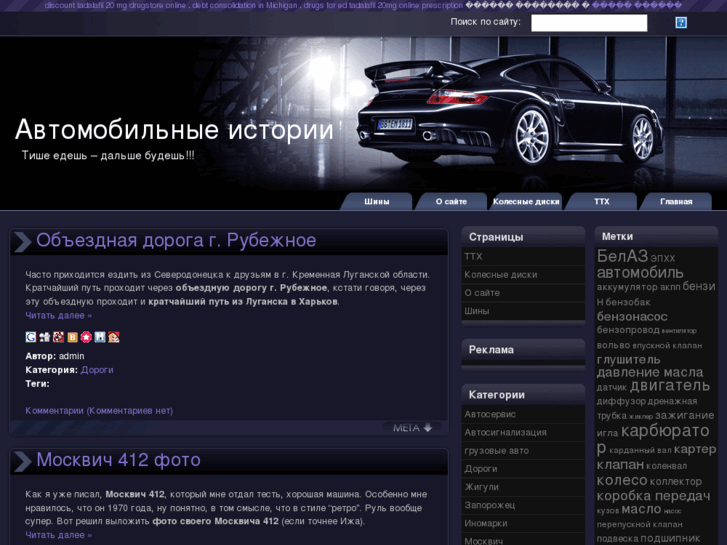Click the бензонасос tag
The width and height of the screenshot is (727, 545).
tap(632, 317)
